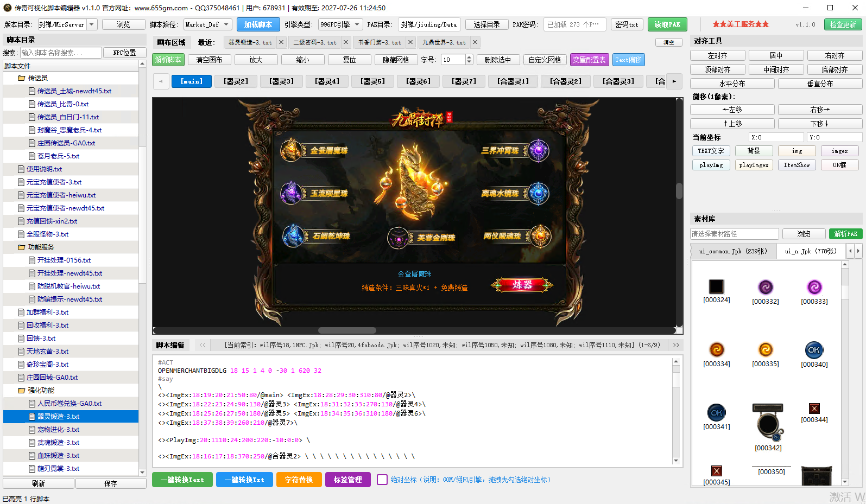This screenshot has height=504, width=866.
Task: Click the 保存 save button
Action: click(x=111, y=483)
